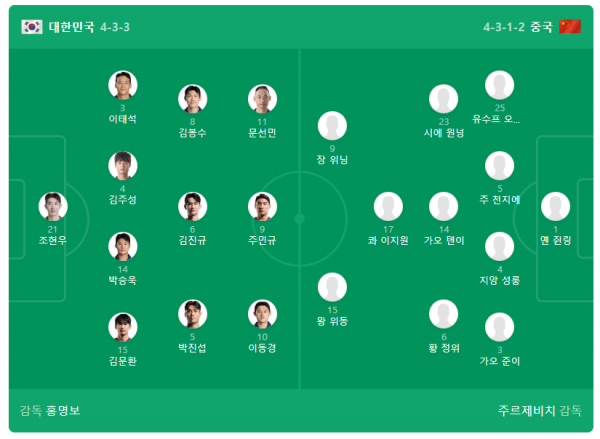Open 이동경 number 10 avatar

click(262, 314)
